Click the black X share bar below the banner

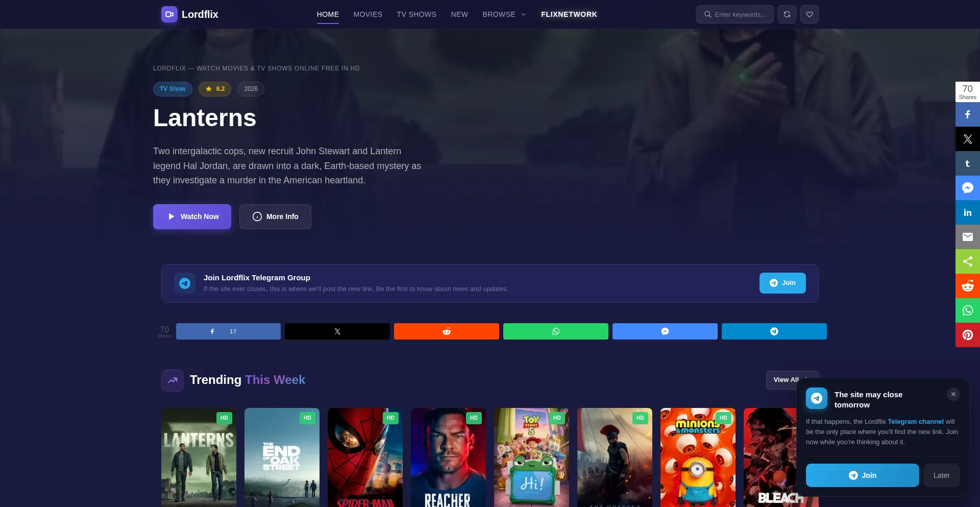[x=337, y=331]
